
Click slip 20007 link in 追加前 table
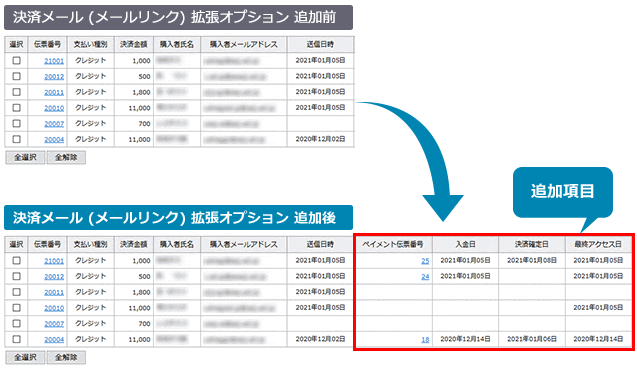54,124
